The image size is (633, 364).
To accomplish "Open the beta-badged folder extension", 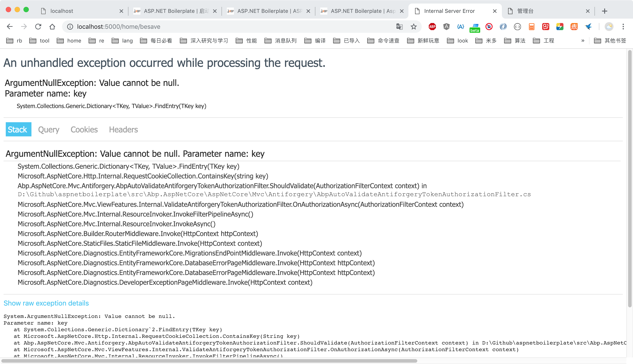I will [475, 27].
